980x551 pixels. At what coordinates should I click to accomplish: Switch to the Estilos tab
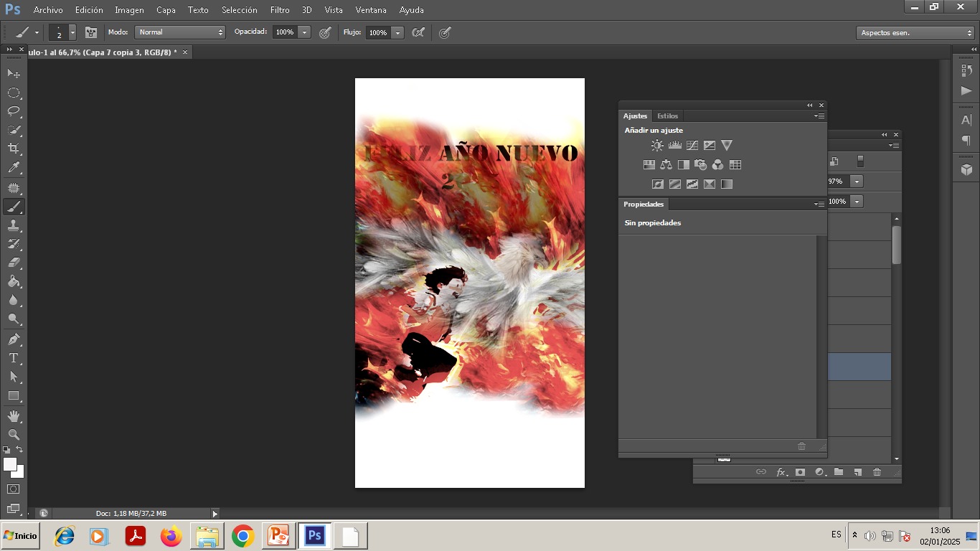(x=667, y=116)
